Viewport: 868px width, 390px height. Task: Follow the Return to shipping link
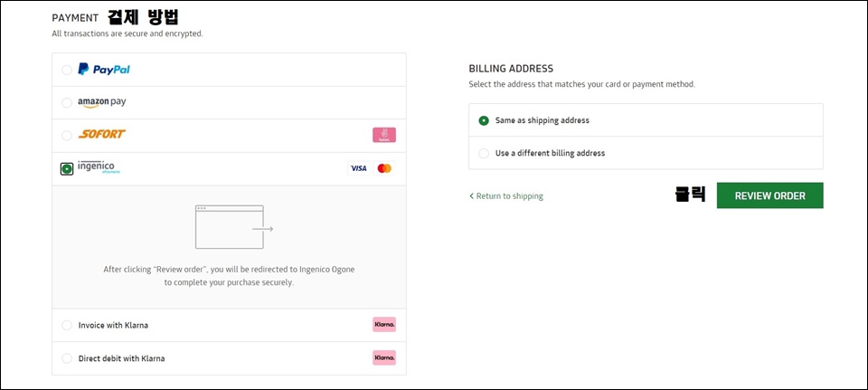click(x=506, y=196)
